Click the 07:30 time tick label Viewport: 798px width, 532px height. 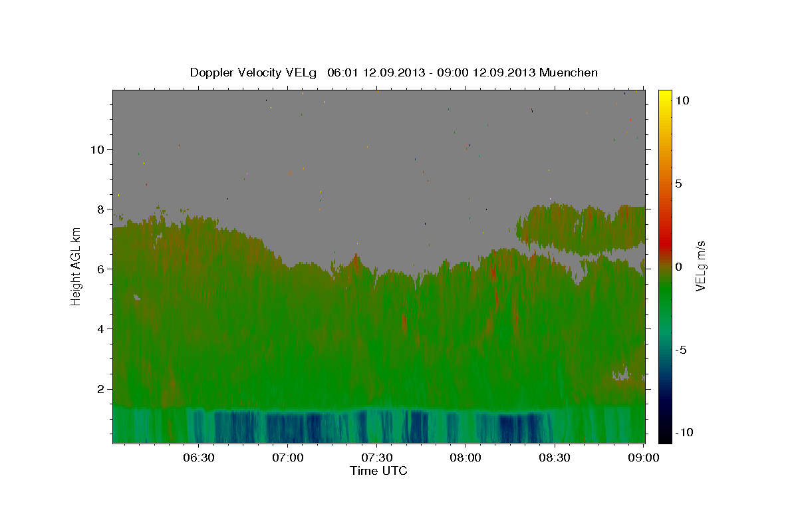(376, 458)
